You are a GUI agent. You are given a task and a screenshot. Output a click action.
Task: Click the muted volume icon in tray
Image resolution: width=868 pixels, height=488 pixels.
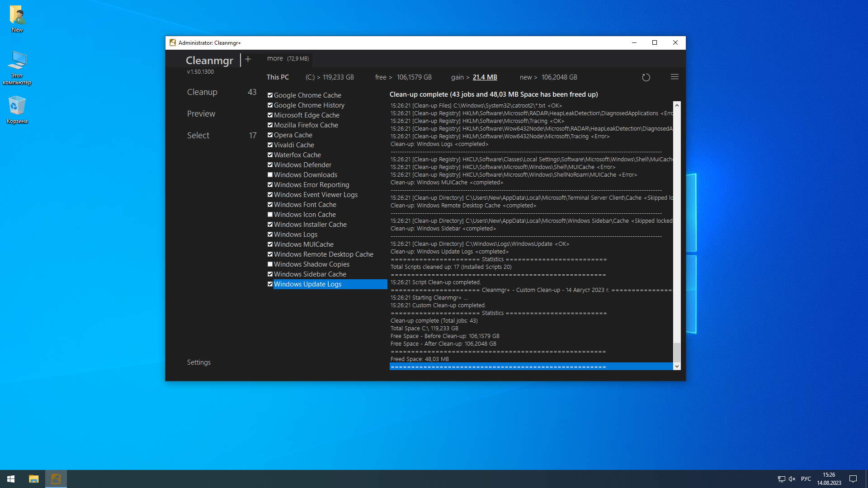coord(792,479)
